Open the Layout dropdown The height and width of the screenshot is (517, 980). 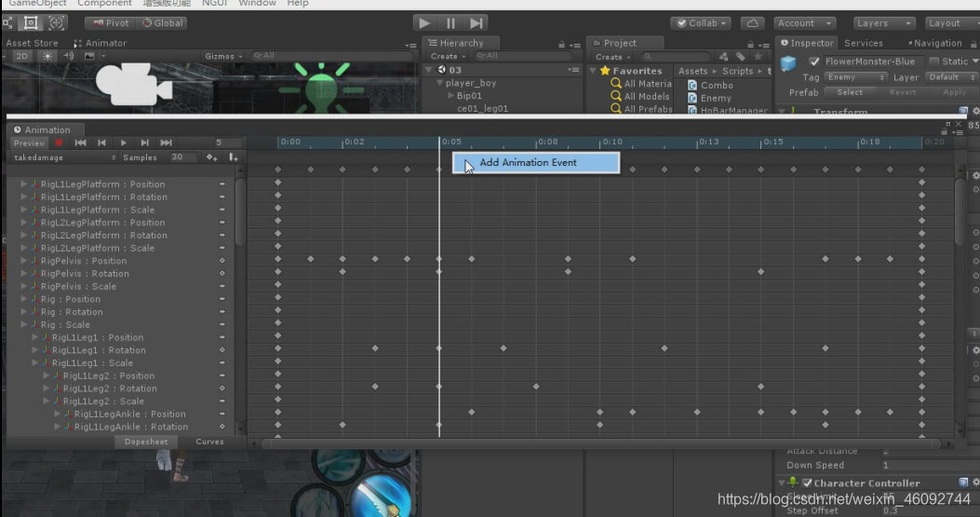(x=952, y=23)
